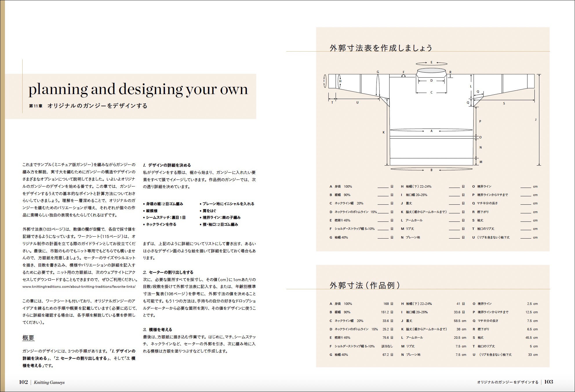Click the dashed cuff ellipse marked I
Screen dimensions: 575x392
coord(325,81)
